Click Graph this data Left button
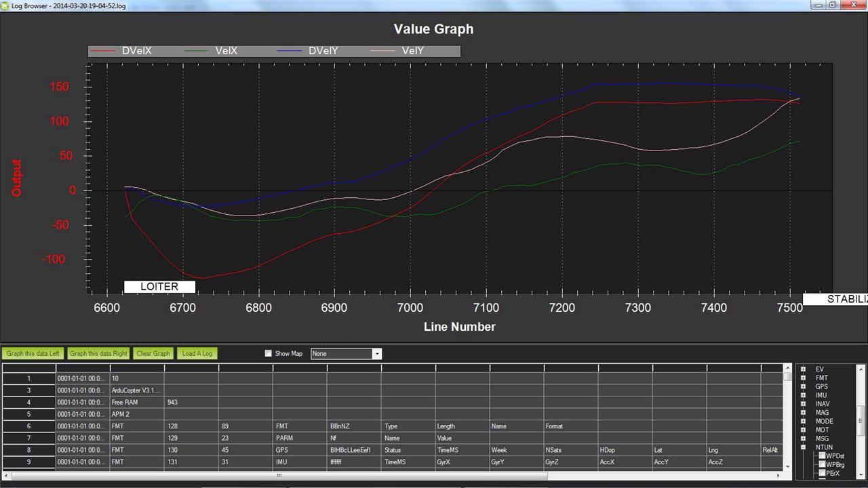Image resolution: width=868 pixels, height=488 pixels. (x=33, y=354)
